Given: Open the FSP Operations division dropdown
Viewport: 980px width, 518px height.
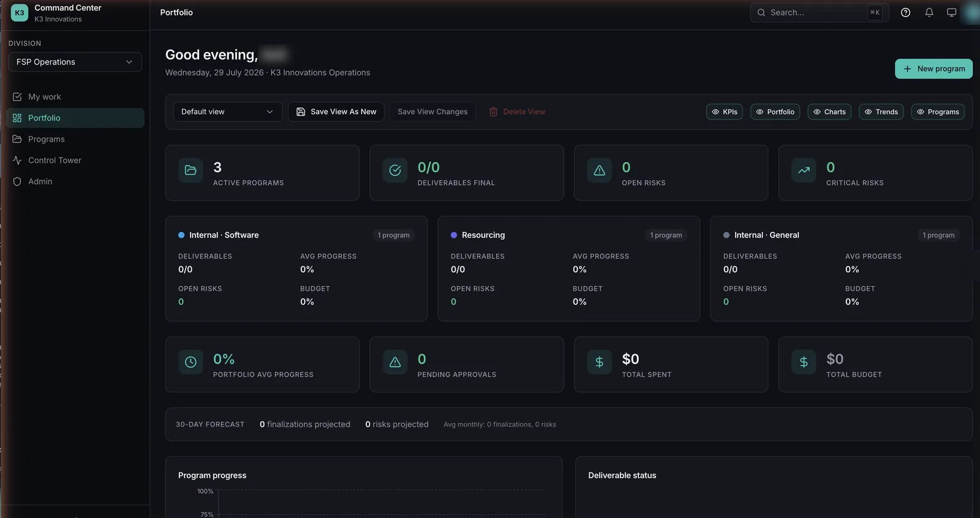Looking at the screenshot, I should point(75,62).
